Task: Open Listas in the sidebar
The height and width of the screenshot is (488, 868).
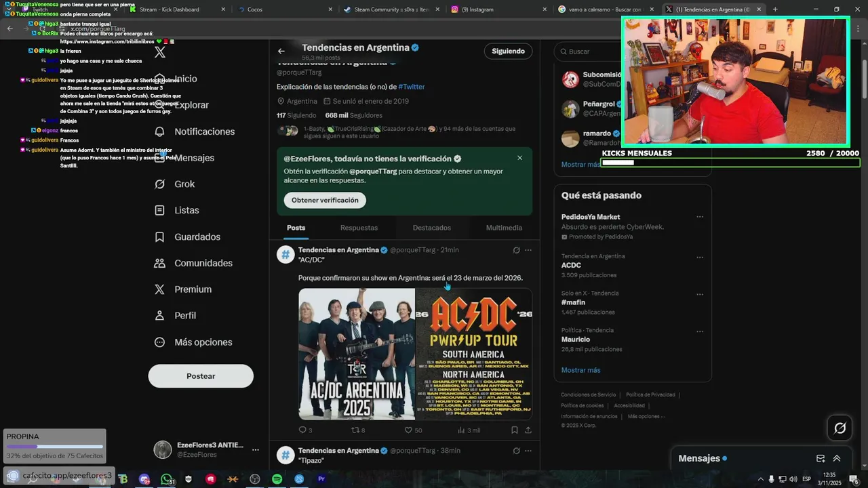Action: (177, 211)
